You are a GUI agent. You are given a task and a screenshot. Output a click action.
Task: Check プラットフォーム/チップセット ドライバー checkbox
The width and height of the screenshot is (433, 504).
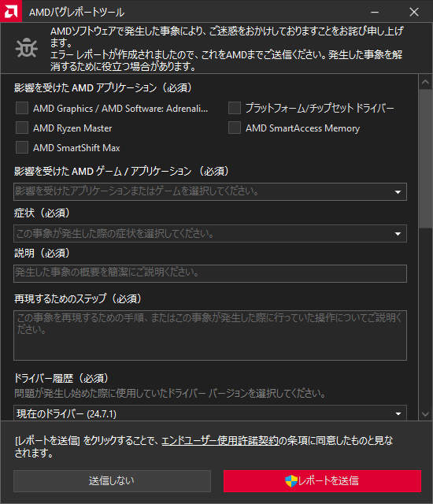click(x=235, y=108)
